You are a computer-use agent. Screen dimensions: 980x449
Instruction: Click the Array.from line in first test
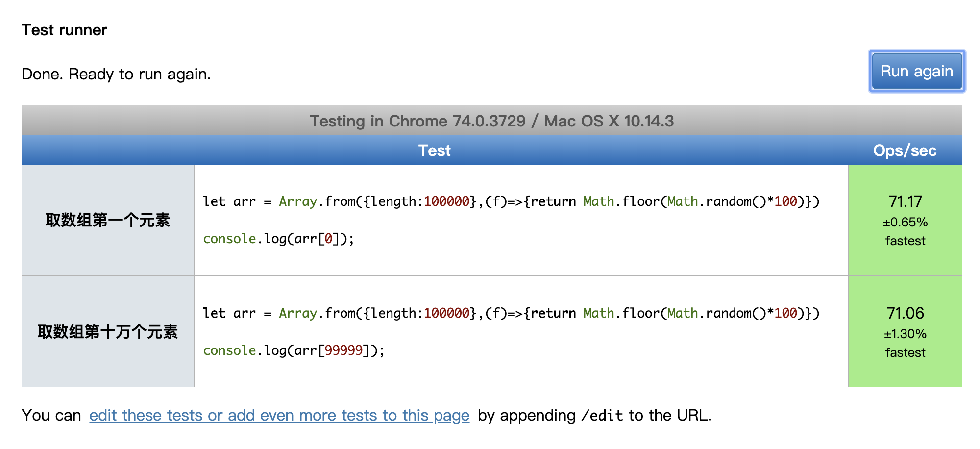(x=511, y=201)
